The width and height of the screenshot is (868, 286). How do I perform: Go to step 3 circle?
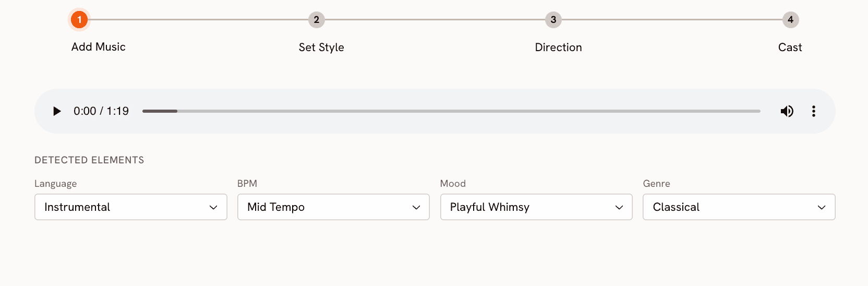553,20
